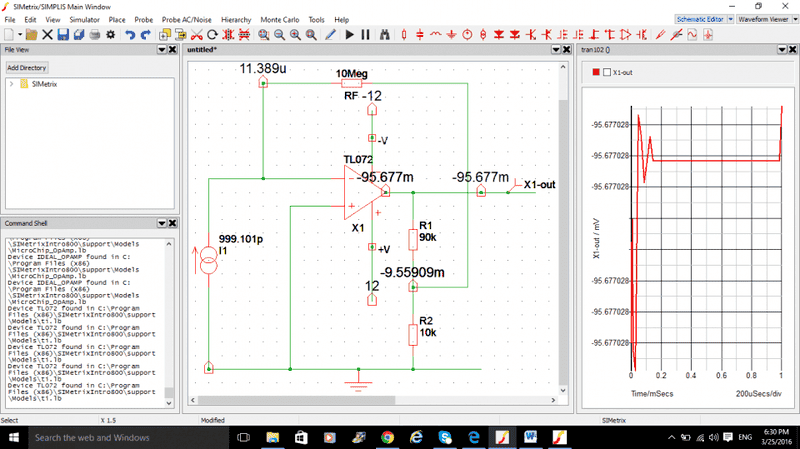Expand the SIMetrix tree node

coord(12,84)
